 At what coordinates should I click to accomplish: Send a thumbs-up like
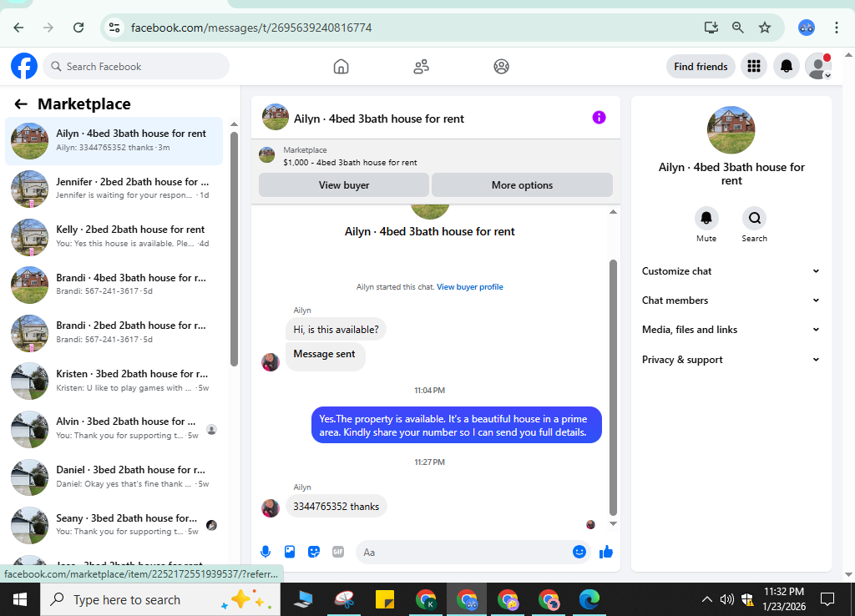[x=606, y=552]
